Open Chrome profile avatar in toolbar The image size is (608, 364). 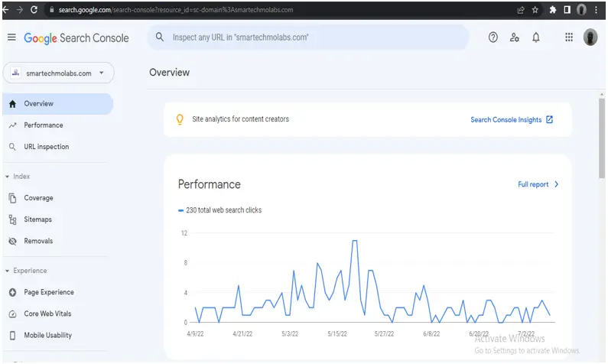click(581, 10)
